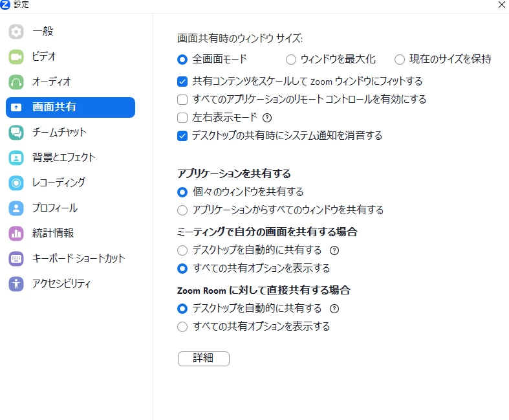Switch to 統計情報 tab
The width and height of the screenshot is (509, 420).
(x=70, y=233)
